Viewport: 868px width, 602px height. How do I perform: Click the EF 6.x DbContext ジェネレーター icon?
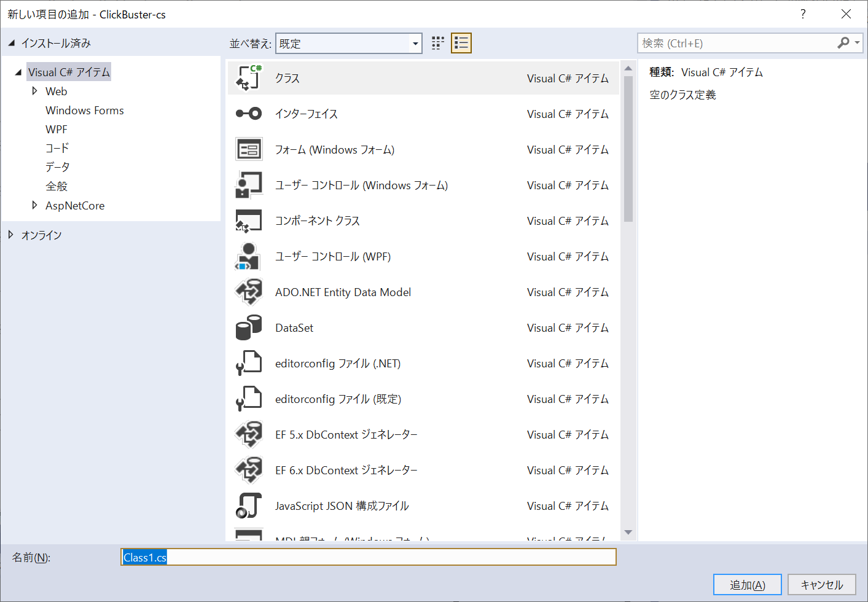pyautogui.click(x=249, y=470)
